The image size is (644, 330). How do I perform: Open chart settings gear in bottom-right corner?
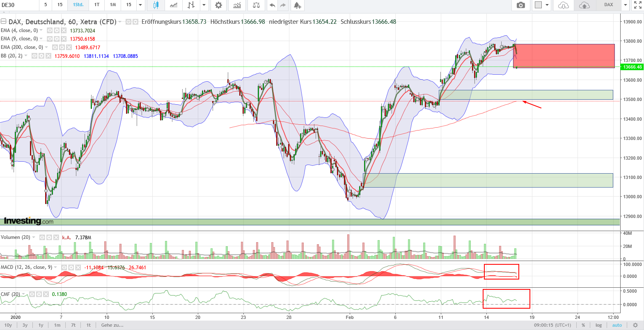635,325
